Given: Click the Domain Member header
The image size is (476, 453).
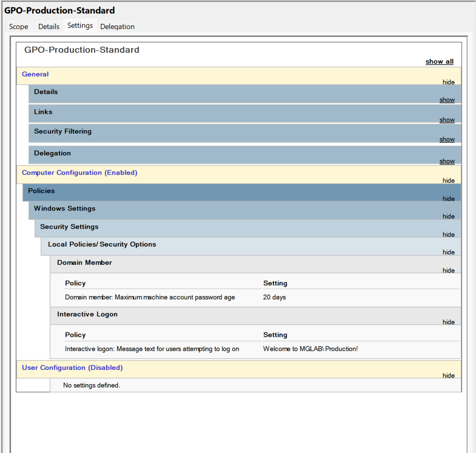Looking at the screenshot, I should tap(255, 264).
